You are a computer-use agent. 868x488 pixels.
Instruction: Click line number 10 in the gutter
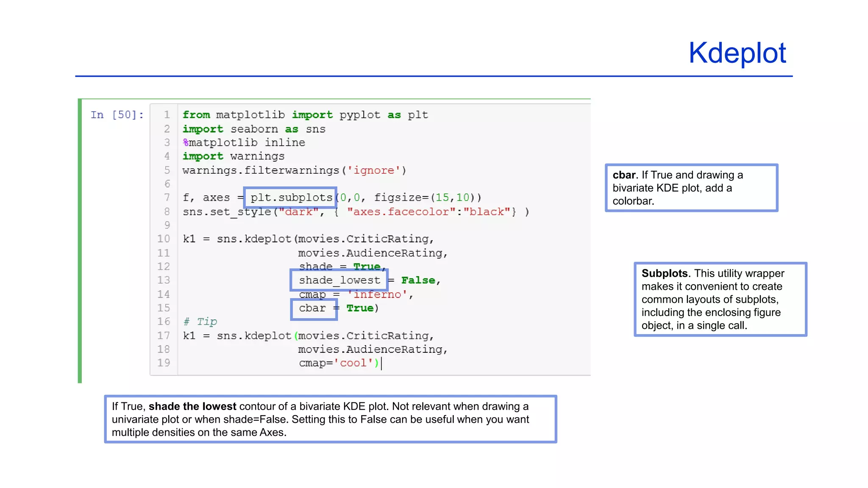pos(164,239)
